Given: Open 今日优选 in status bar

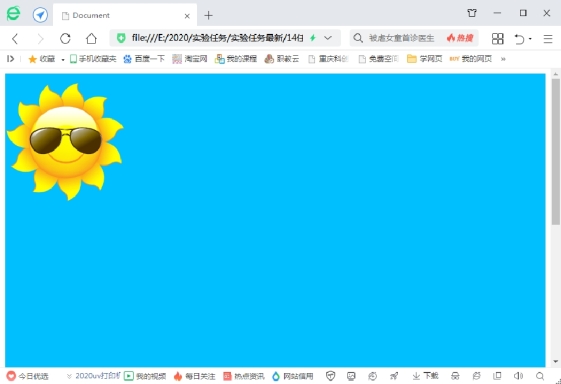Looking at the screenshot, I should click(x=28, y=376).
